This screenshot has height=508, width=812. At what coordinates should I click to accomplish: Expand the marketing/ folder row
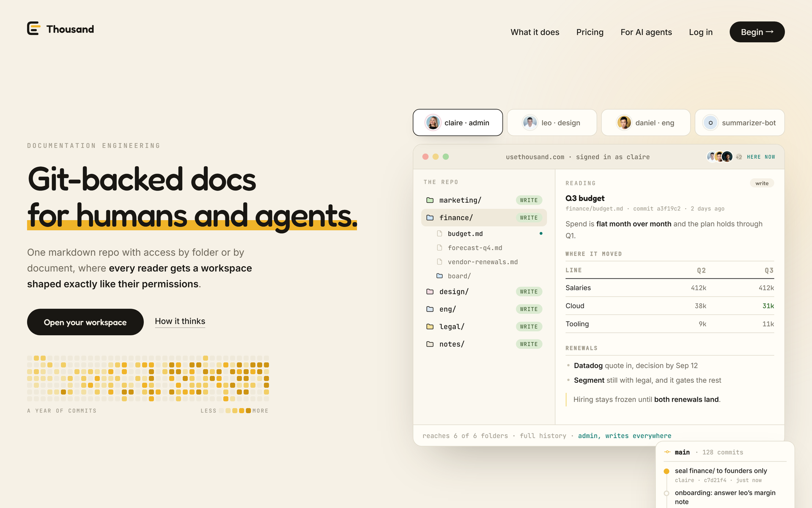click(x=484, y=200)
